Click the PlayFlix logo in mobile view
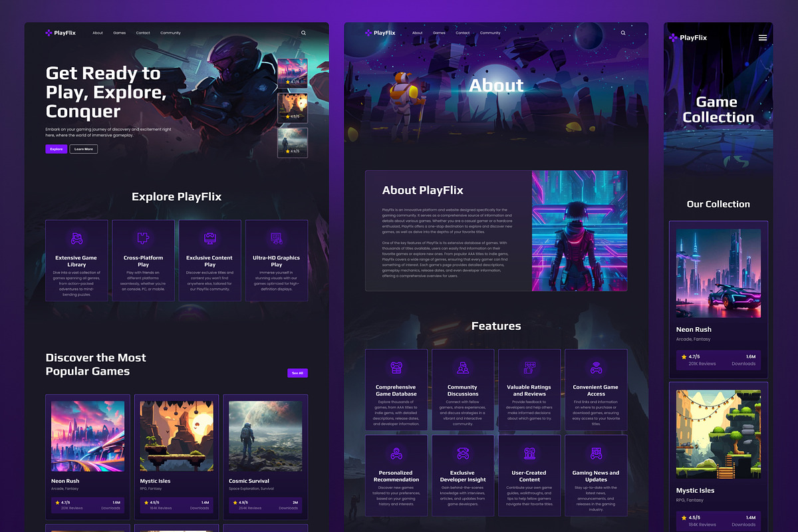The image size is (798, 532). [688, 38]
